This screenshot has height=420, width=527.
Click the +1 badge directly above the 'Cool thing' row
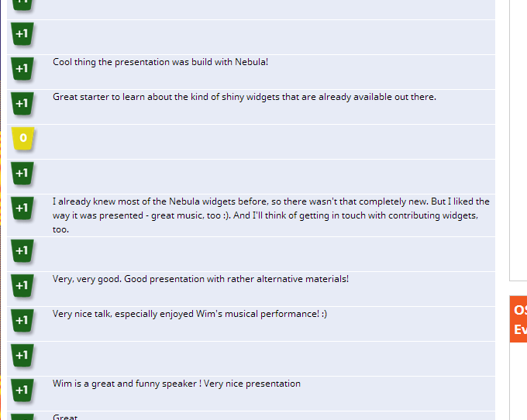coord(22,33)
